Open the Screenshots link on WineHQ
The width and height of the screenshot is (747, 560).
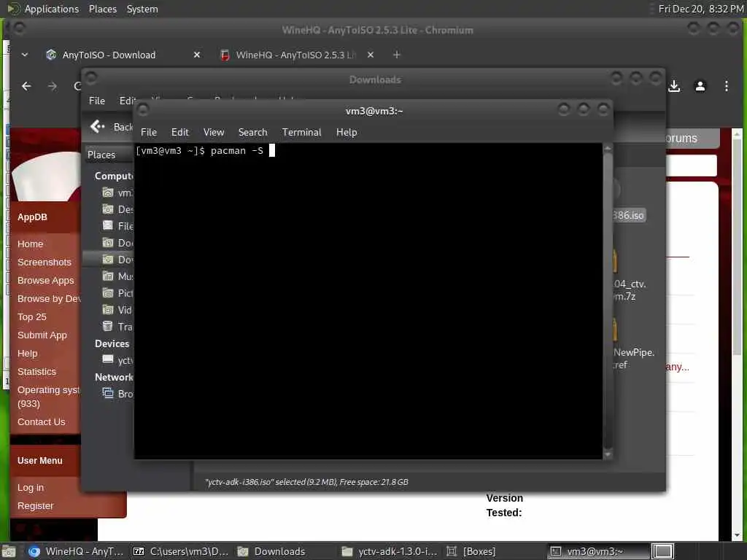point(44,262)
